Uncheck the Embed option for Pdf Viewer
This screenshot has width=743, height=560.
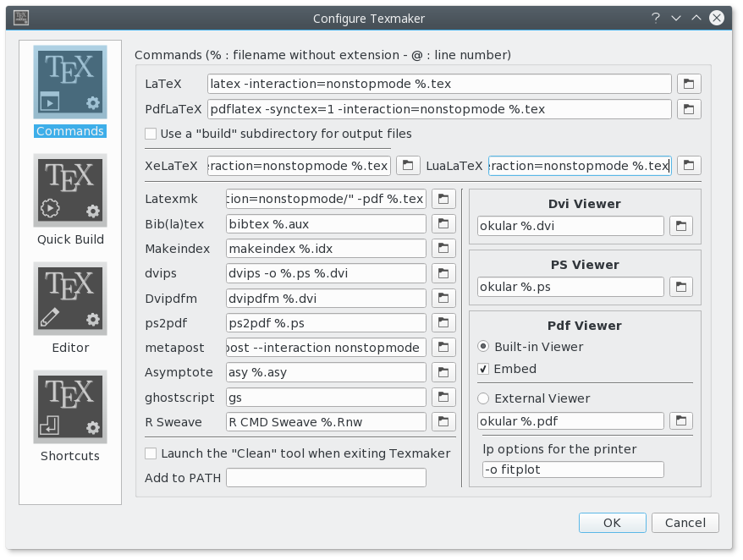point(483,369)
